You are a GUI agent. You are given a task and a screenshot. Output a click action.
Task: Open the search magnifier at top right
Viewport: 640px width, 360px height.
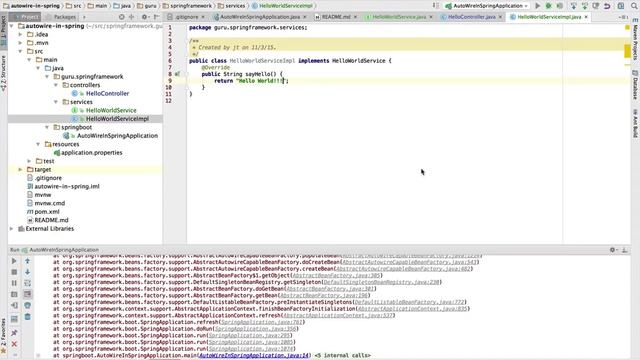634,6
